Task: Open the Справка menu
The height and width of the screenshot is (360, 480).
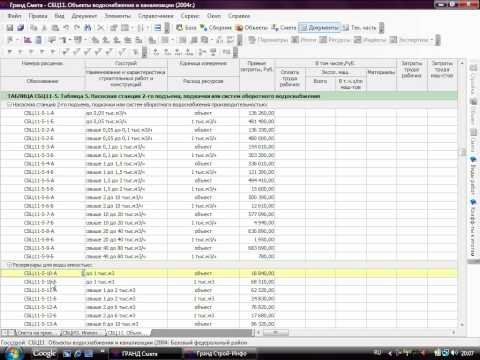Action: coord(239,16)
